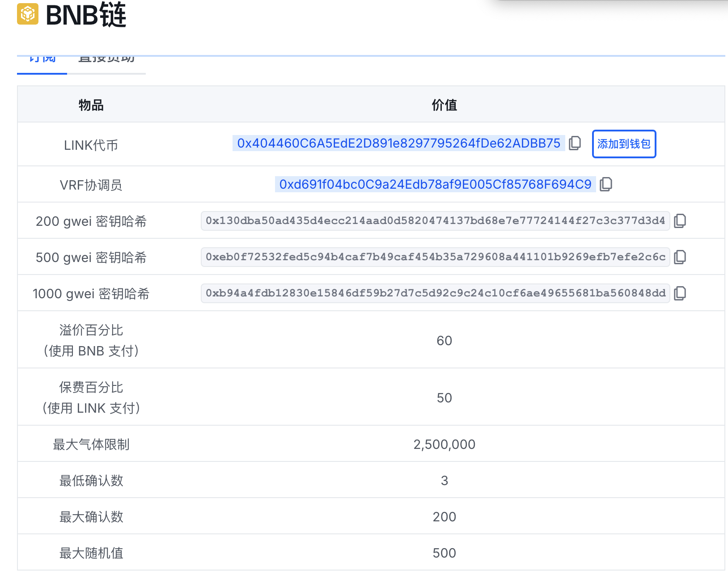Image resolution: width=728 pixels, height=575 pixels.
Task: Click the BNB链 heading
Action: click(x=86, y=15)
